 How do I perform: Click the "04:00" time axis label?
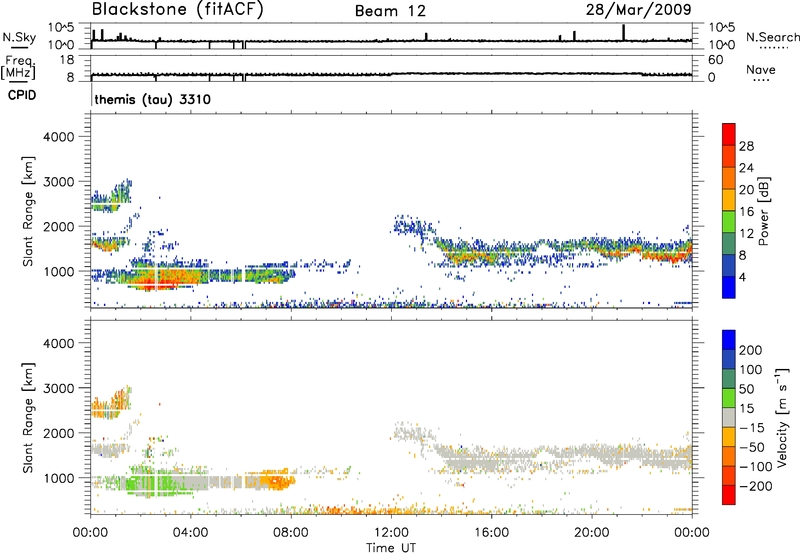click(x=191, y=533)
